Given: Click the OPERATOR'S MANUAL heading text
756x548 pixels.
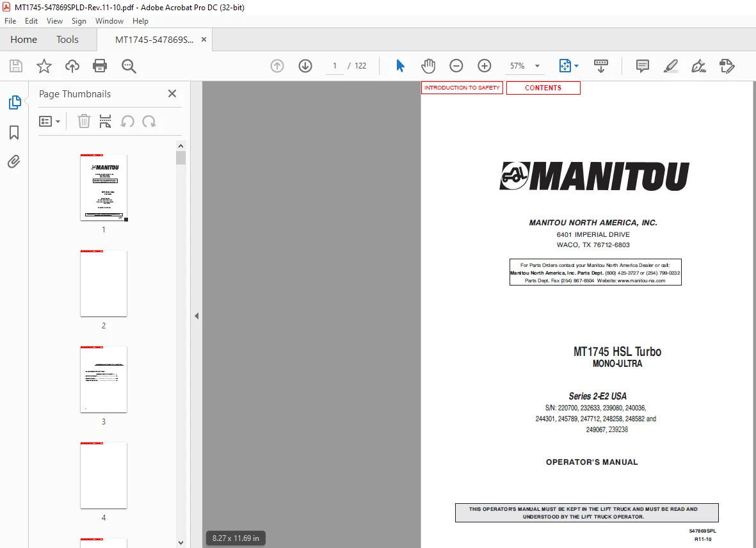Looking at the screenshot, I should pyautogui.click(x=591, y=462).
